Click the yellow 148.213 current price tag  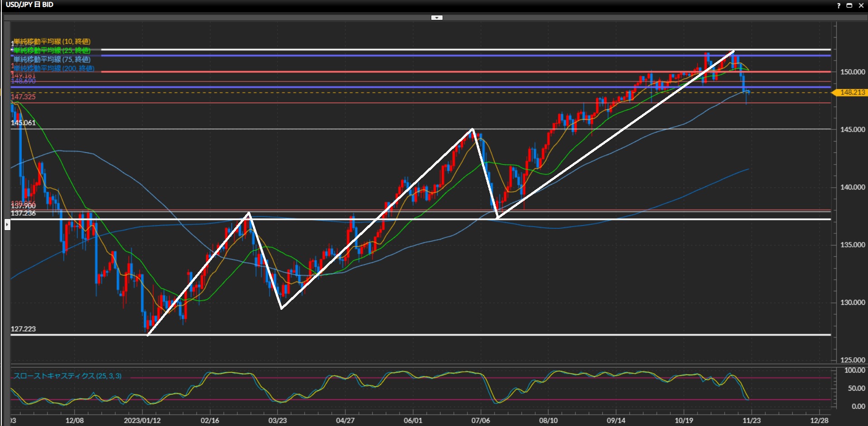click(851, 92)
